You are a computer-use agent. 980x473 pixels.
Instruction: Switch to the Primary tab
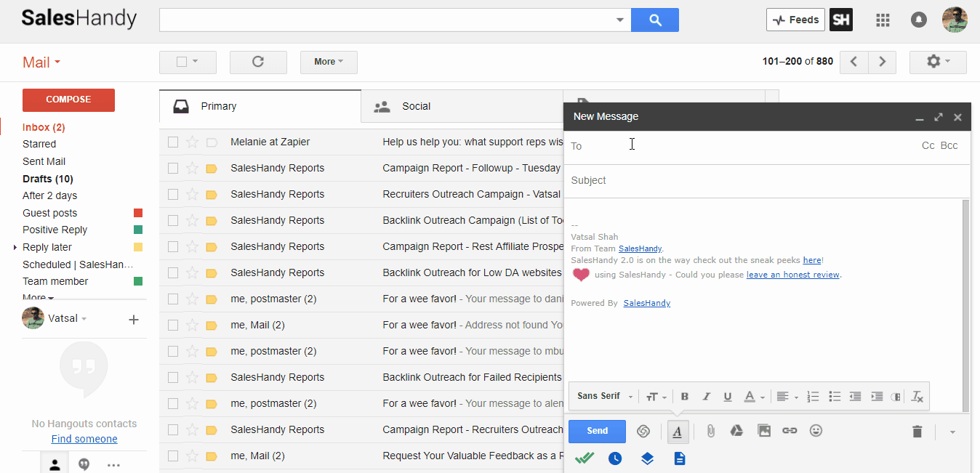(x=260, y=106)
